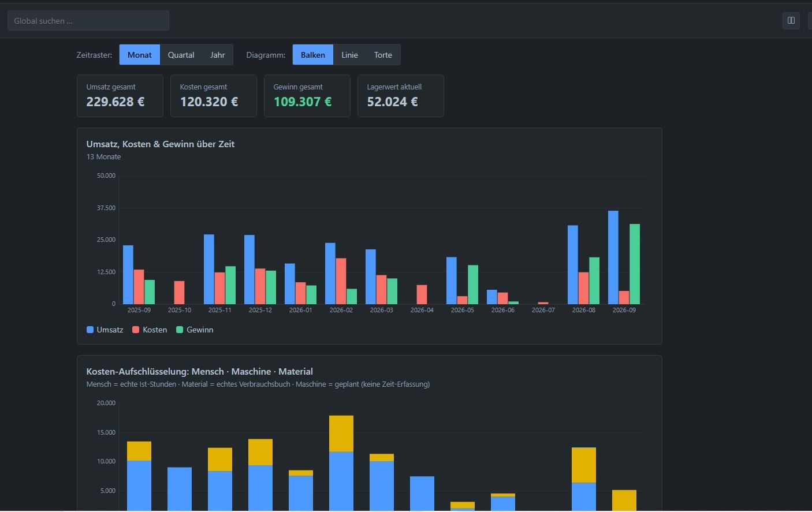This screenshot has height=512, width=812.
Task: Click the "Zeitraster:" label
Action: point(94,55)
